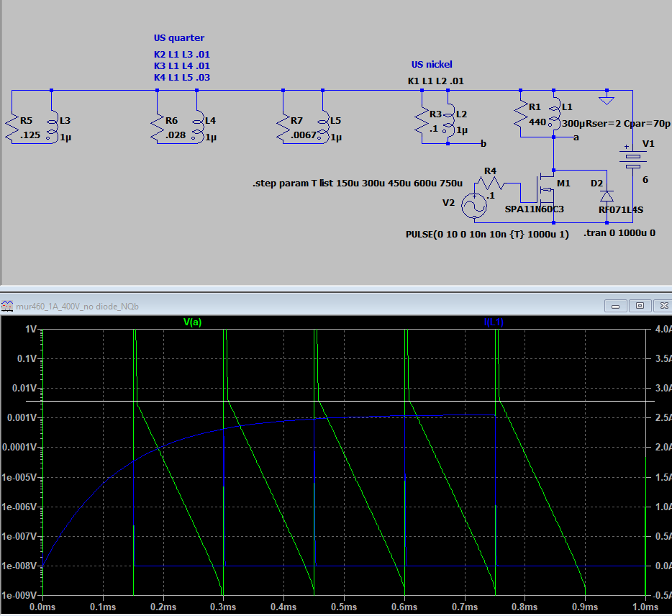Click the V(a) trace label
Screen dimensions: 672x616
[x=192, y=322]
